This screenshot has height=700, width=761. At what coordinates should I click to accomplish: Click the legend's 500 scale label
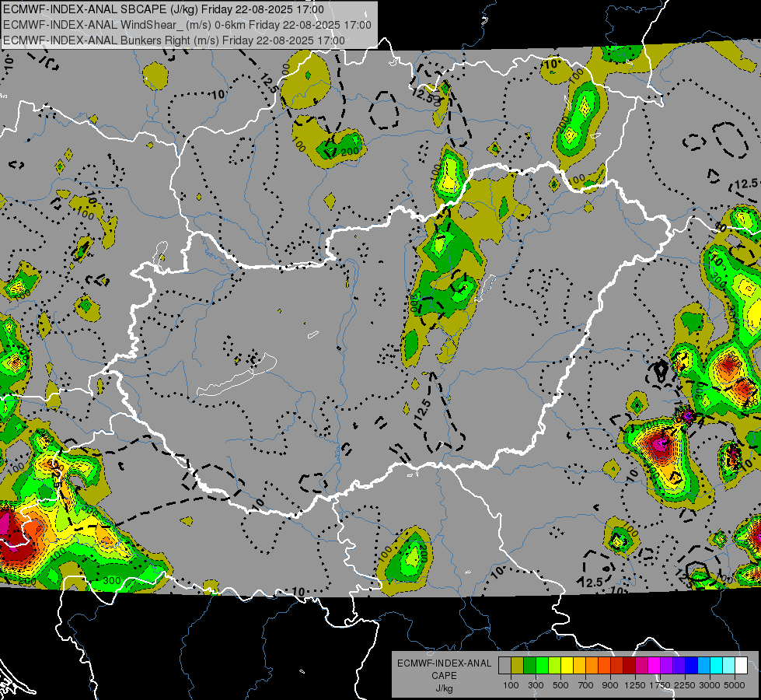[x=560, y=685]
